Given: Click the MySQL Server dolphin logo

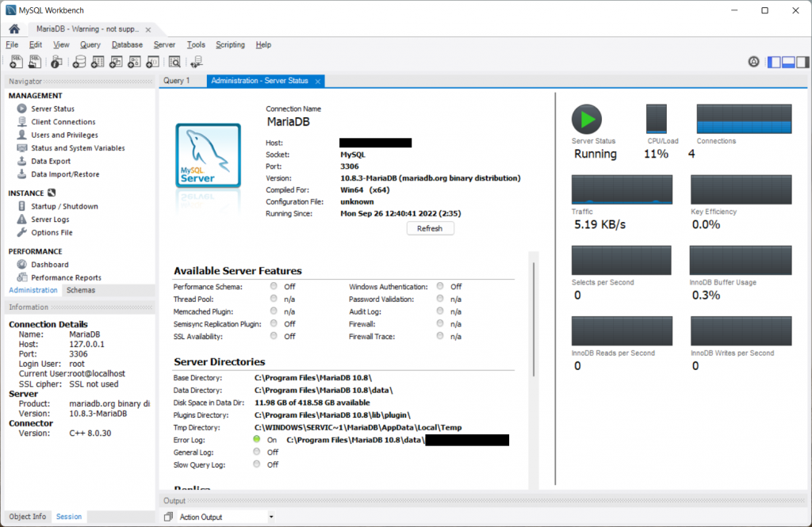Looking at the screenshot, I should (209, 155).
